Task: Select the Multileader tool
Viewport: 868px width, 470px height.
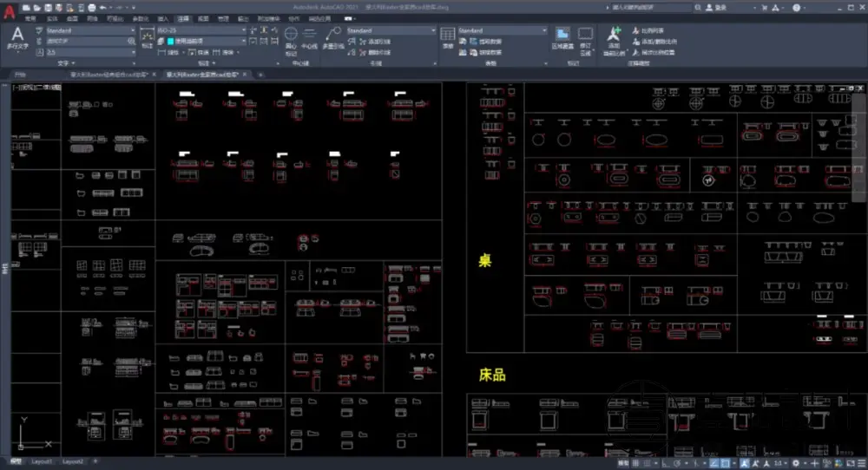Action: [x=333, y=36]
